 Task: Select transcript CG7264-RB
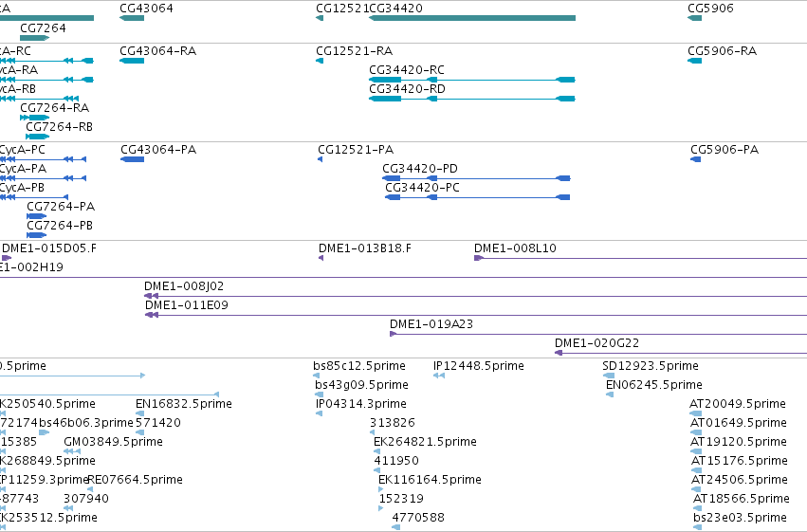pyautogui.click(x=59, y=127)
